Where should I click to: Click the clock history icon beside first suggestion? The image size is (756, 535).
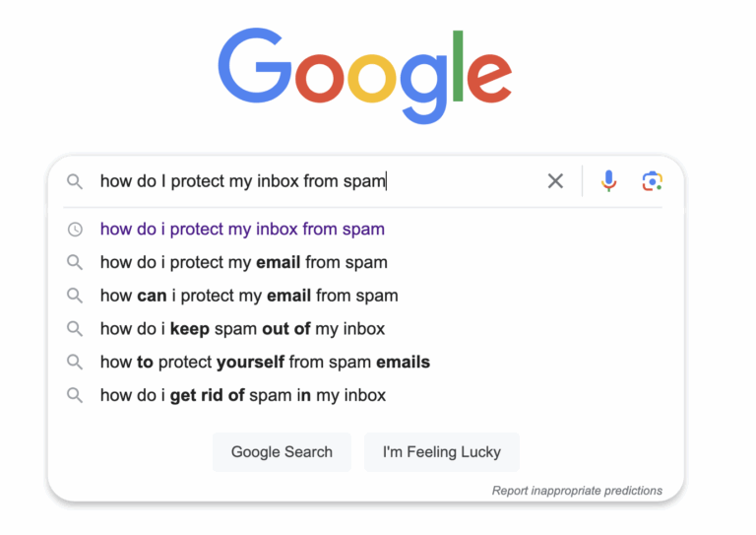click(75, 230)
